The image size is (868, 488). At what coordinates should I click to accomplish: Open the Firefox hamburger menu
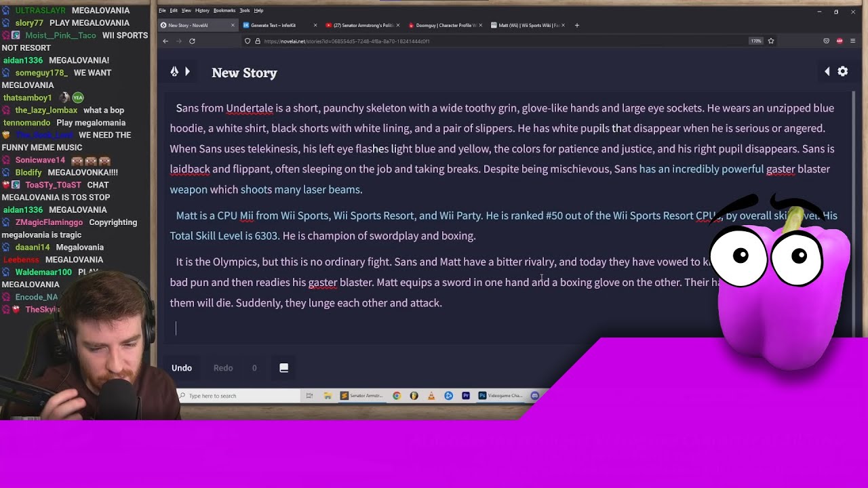pyautogui.click(x=853, y=41)
